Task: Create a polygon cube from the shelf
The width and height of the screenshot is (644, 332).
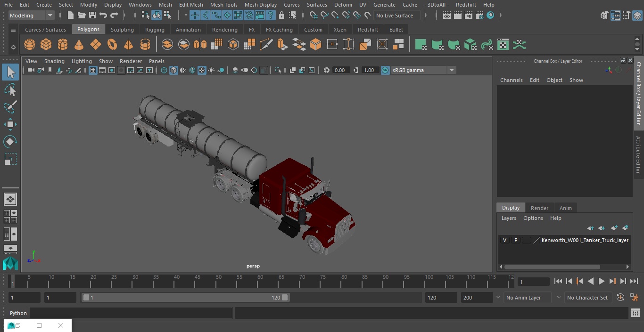Action: (46, 45)
